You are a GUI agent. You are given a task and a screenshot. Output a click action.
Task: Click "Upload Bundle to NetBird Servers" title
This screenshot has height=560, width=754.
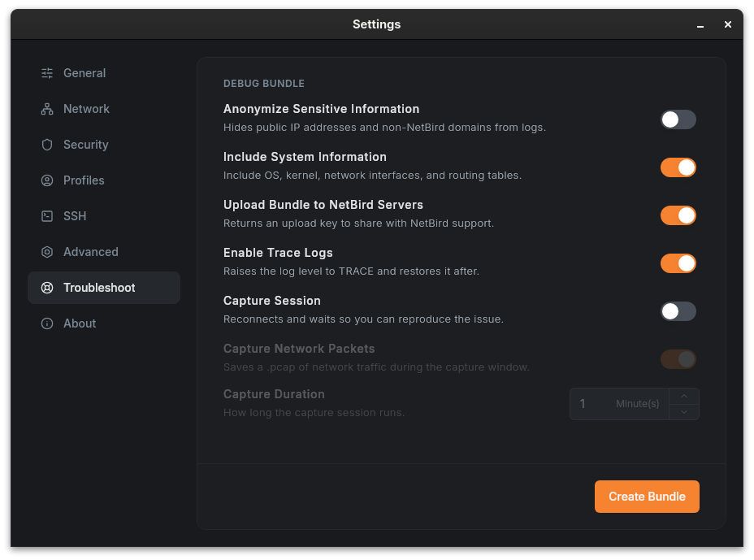coord(323,205)
